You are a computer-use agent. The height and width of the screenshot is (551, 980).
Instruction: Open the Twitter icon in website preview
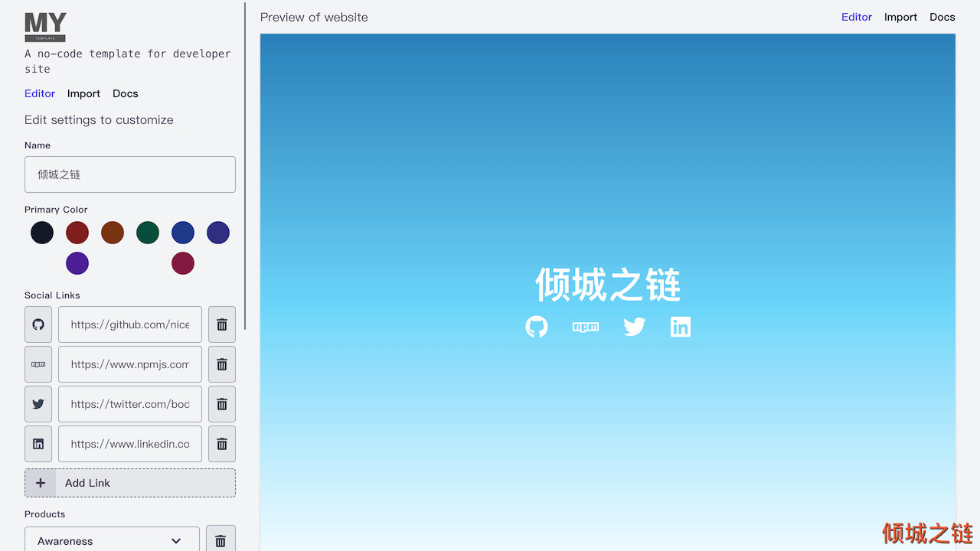tap(634, 327)
